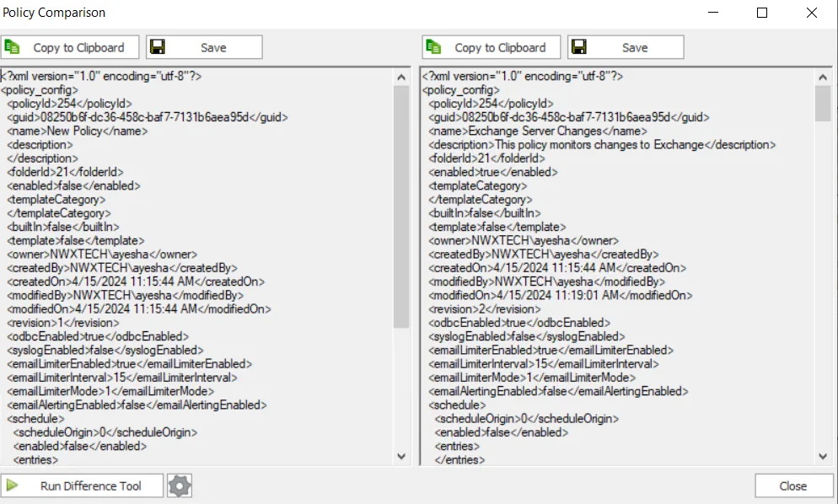Close window with title bar X

coord(812,13)
